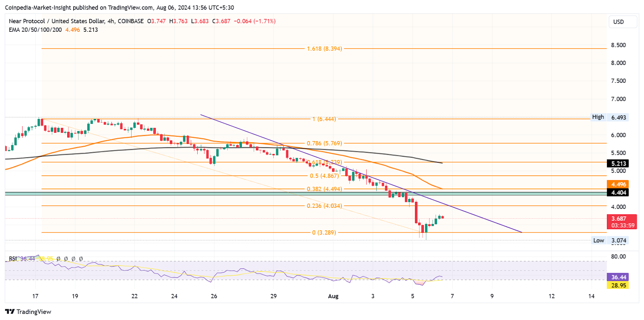Image resolution: width=644 pixels, height=320 pixels.
Task: Select the Near Protocol symbol title
Action: point(76,21)
